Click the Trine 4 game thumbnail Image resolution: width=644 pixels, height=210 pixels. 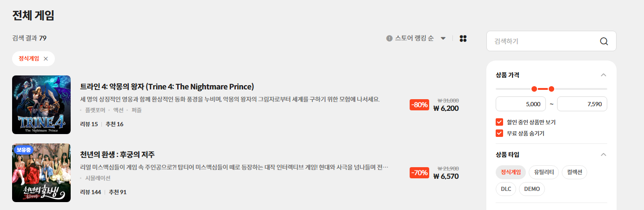click(x=41, y=105)
